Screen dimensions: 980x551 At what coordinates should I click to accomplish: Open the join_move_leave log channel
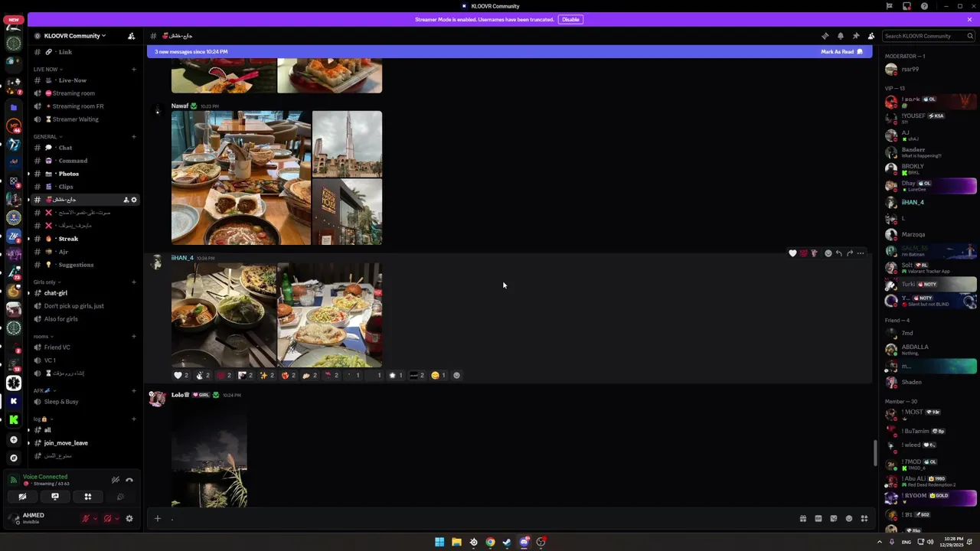coord(84,443)
